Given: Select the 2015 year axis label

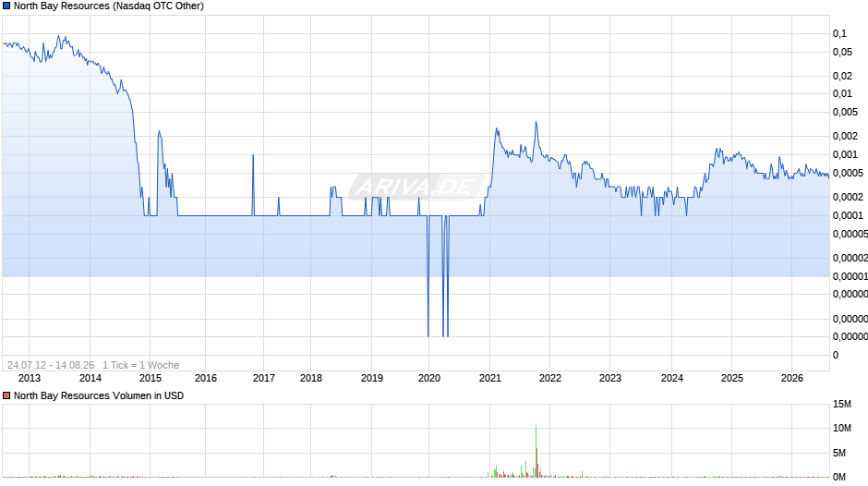Looking at the screenshot, I should (150, 378).
